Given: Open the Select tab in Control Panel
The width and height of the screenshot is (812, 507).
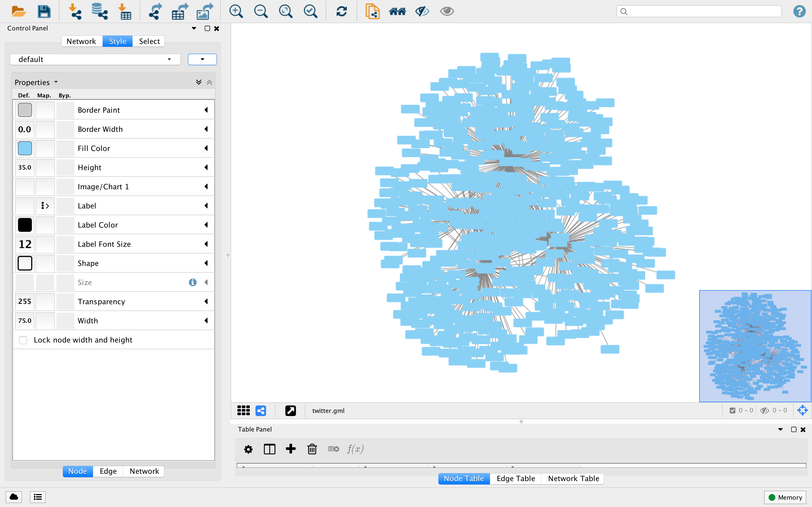Looking at the screenshot, I should click(x=149, y=41).
